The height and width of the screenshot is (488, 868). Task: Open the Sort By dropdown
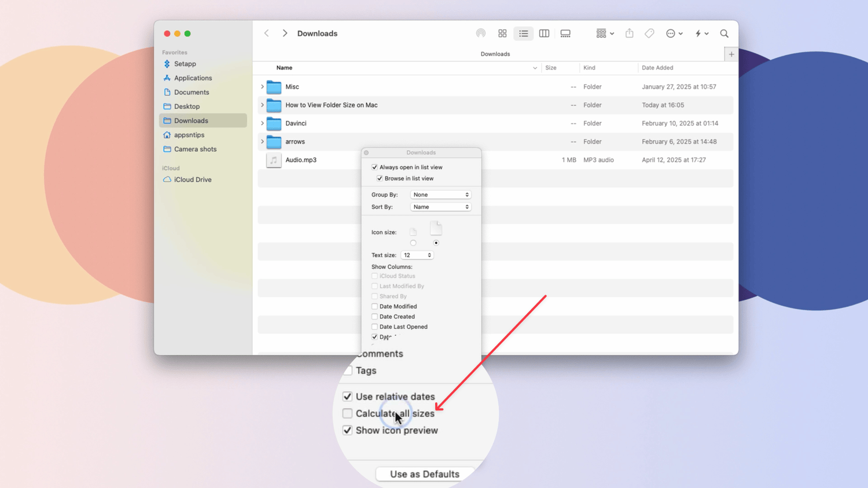[440, 207]
